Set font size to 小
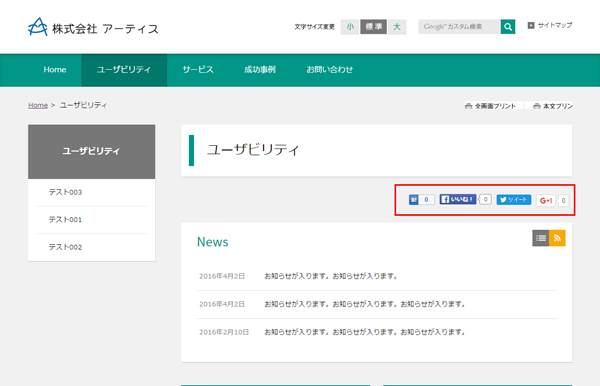 coord(350,27)
